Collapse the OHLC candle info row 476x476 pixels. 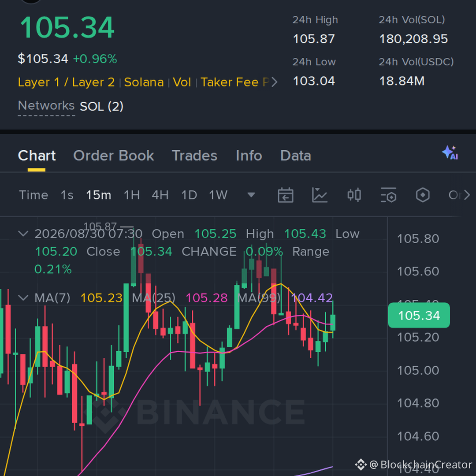click(x=23, y=234)
